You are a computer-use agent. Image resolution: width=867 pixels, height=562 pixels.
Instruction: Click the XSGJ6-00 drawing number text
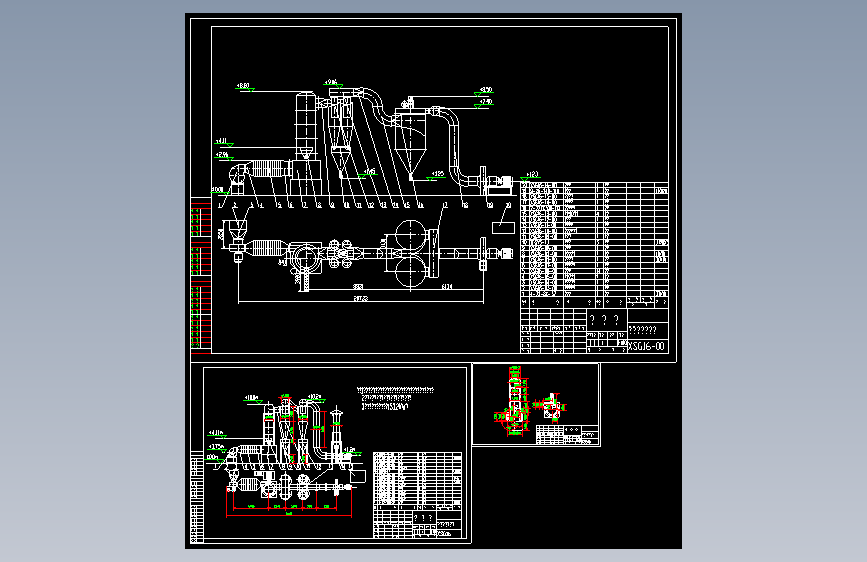(646, 346)
